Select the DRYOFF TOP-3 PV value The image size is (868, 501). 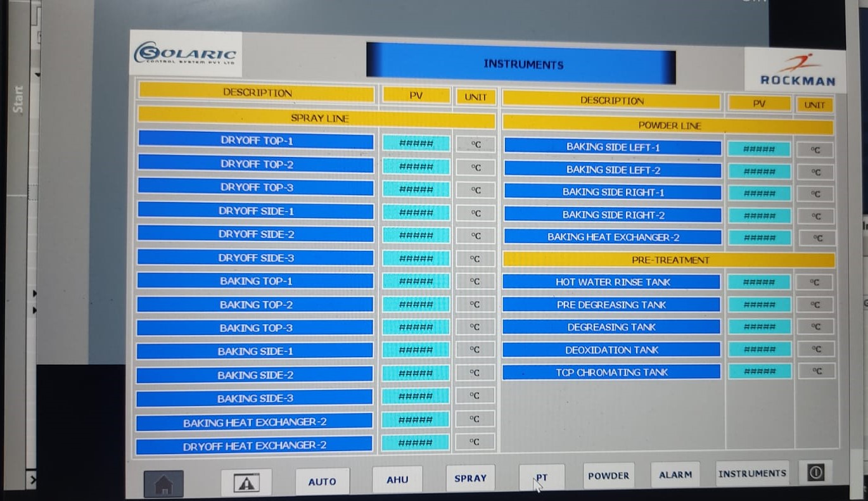416,189
